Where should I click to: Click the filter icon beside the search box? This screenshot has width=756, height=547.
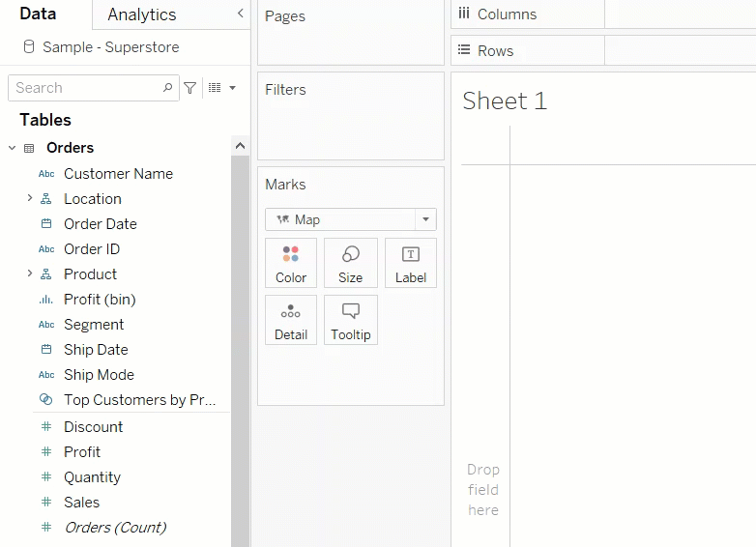tap(190, 88)
